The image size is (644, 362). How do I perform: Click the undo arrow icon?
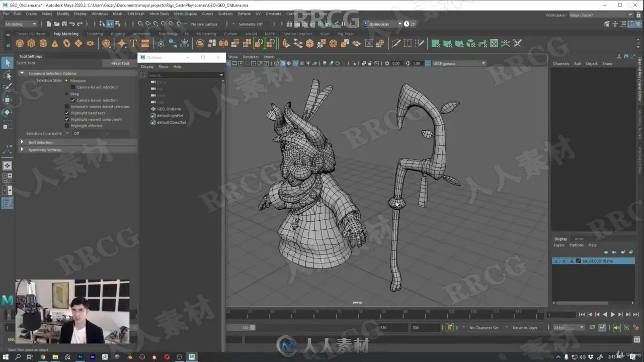[72, 24]
